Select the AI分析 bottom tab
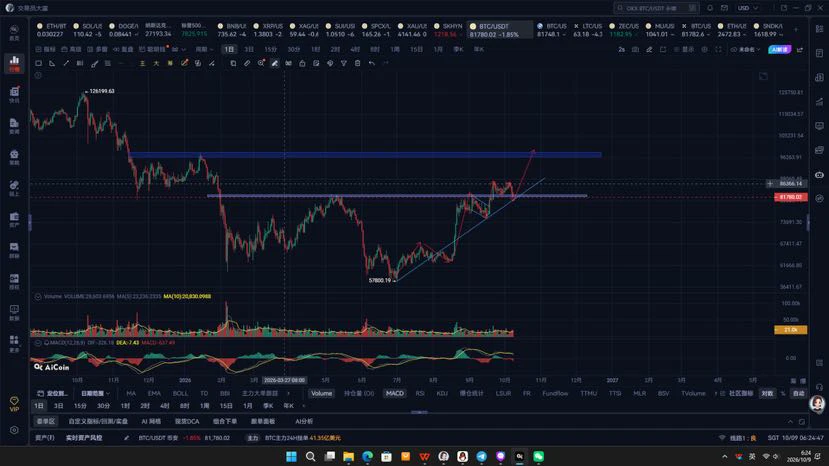Viewport: 829px width, 466px height. 304,422
